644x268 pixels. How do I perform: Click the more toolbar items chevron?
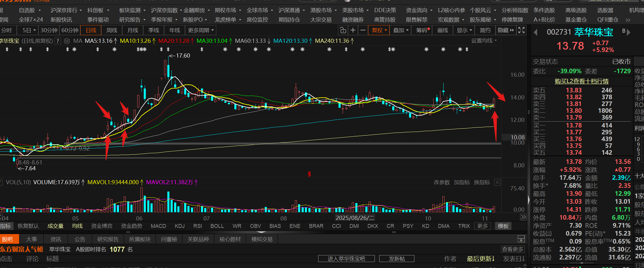point(628,20)
